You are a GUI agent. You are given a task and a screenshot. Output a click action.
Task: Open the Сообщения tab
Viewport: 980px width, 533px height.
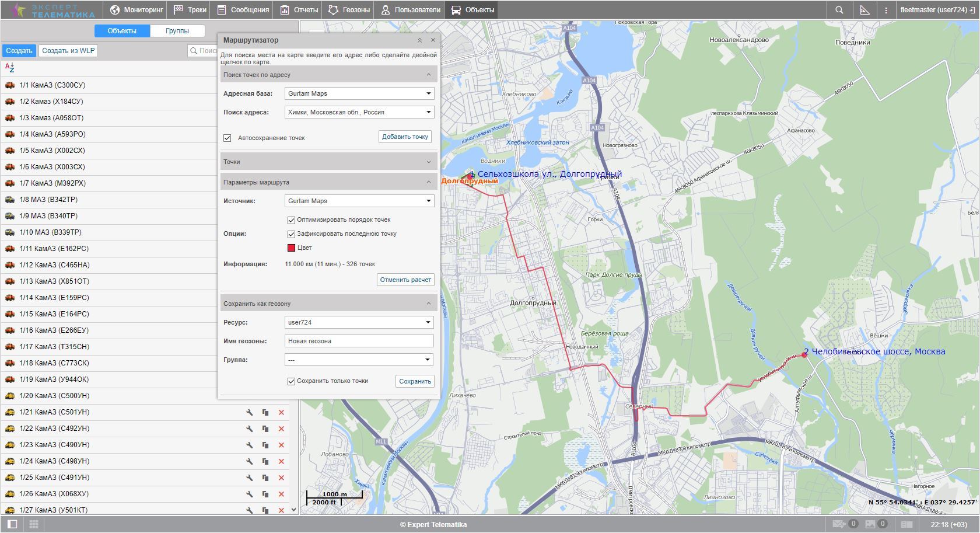coord(243,10)
